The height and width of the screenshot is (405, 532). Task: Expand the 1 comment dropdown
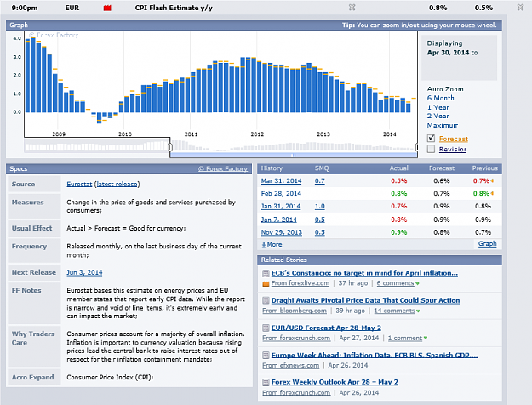[x=408, y=338]
